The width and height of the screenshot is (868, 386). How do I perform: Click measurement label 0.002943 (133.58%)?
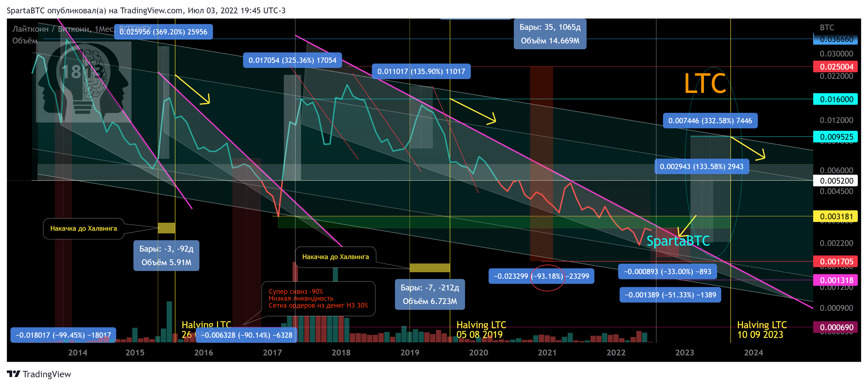coord(702,166)
